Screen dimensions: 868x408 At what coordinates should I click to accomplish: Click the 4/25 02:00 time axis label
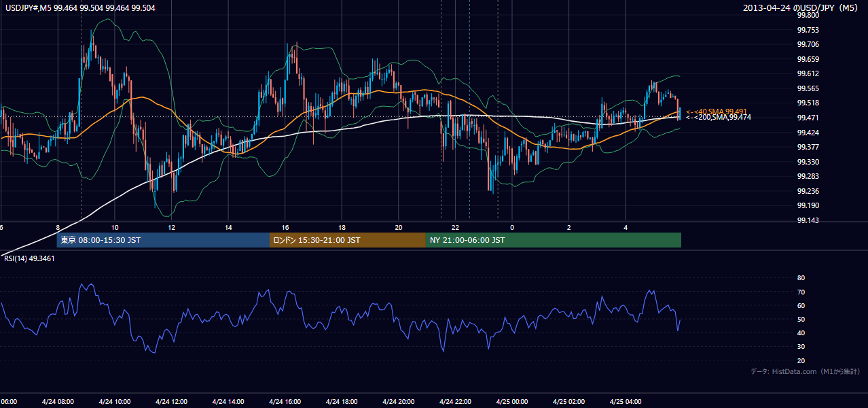point(569,402)
